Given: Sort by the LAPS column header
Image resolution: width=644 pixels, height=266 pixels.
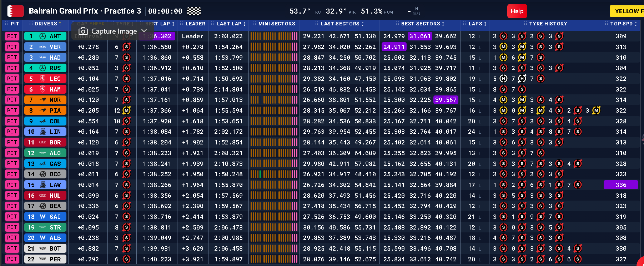Looking at the screenshot, I should (x=475, y=24).
